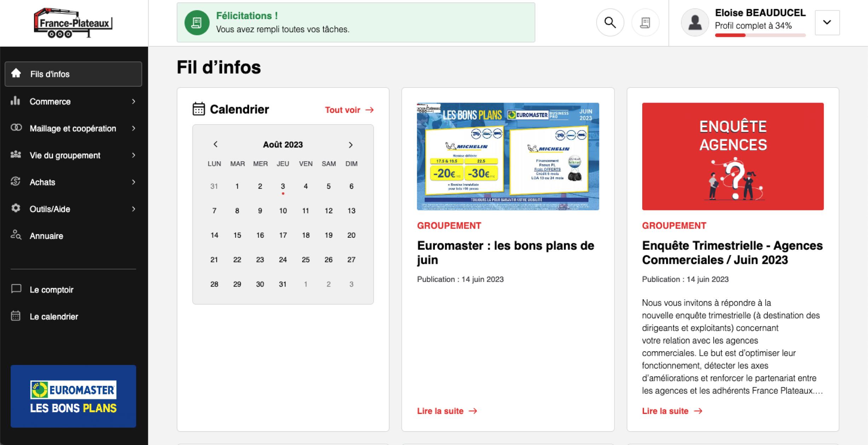Click the Félicitations ! notification text

coord(247,16)
